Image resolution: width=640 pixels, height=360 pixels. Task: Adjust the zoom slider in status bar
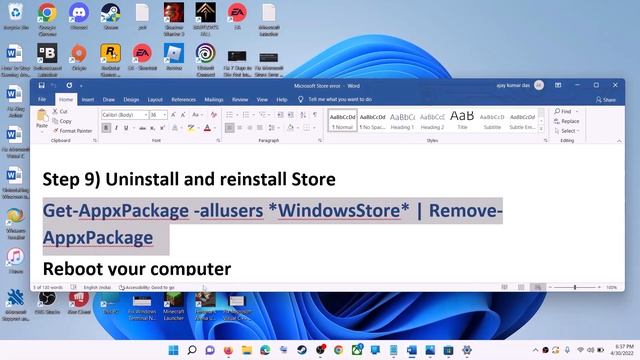(x=575, y=287)
